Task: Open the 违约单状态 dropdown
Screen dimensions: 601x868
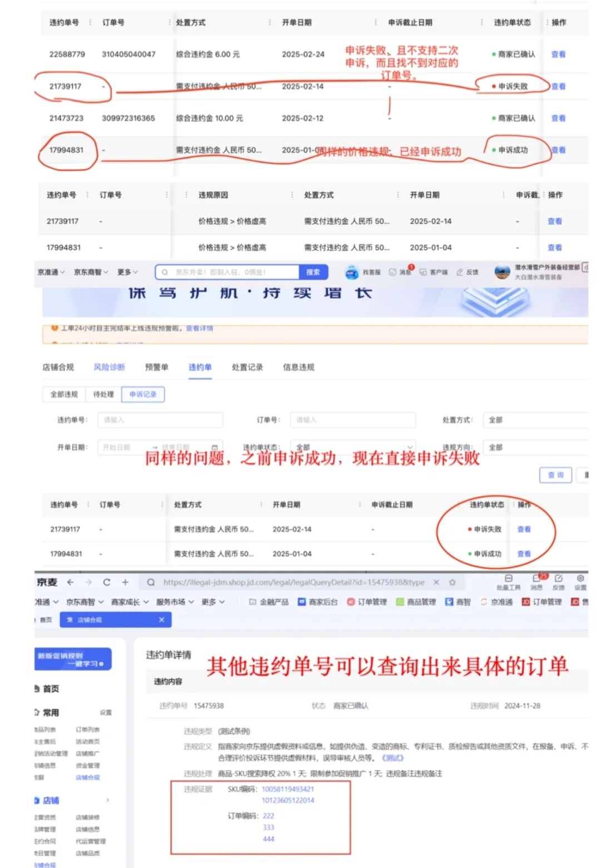Action: pyautogui.click(x=353, y=447)
